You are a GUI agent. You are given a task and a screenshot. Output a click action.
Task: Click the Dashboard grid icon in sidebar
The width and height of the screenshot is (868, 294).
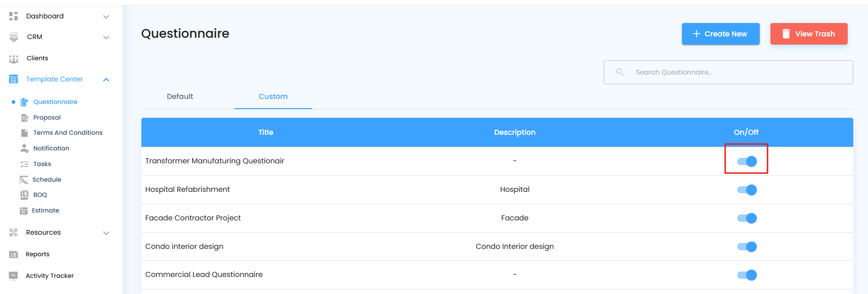(x=13, y=16)
